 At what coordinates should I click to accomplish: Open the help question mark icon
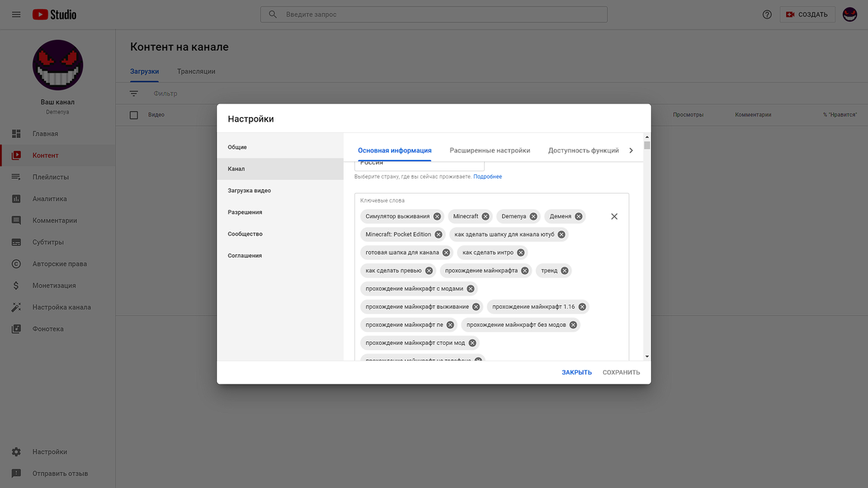[x=767, y=14]
